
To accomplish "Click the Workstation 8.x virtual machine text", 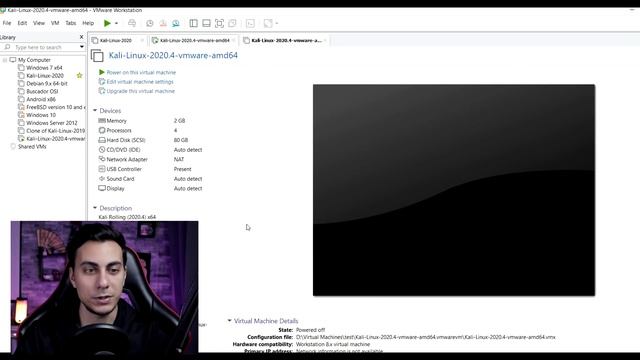I will coord(333,344).
